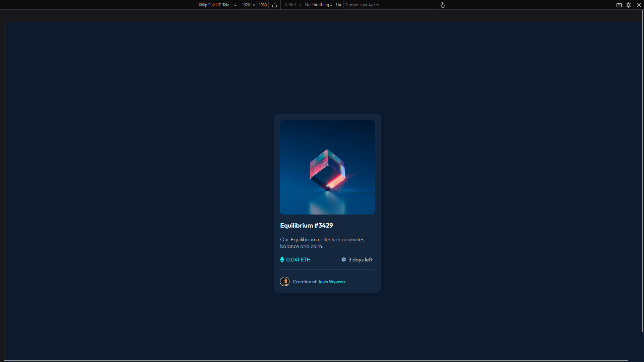Take a screenshot with camera icon
The image size is (644, 362).
619,5
